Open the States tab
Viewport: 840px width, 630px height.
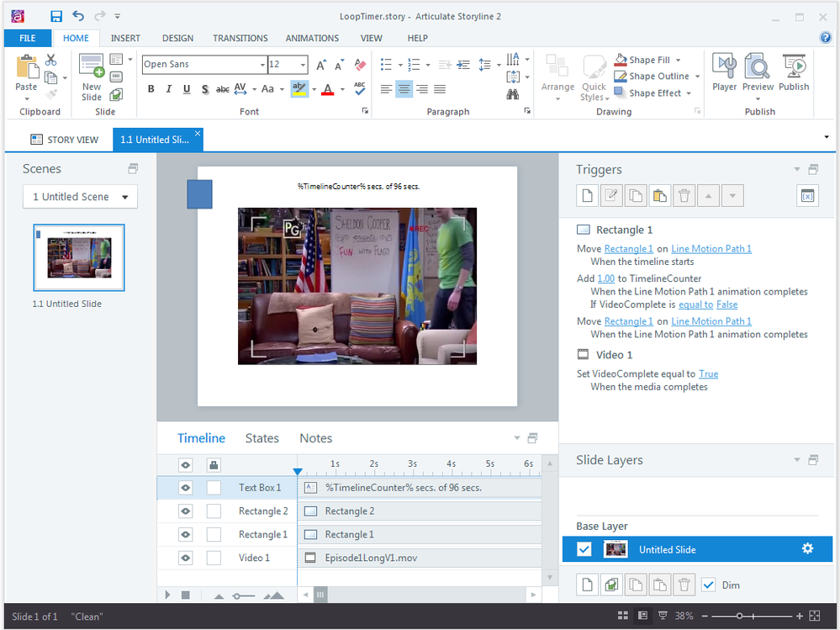point(262,438)
